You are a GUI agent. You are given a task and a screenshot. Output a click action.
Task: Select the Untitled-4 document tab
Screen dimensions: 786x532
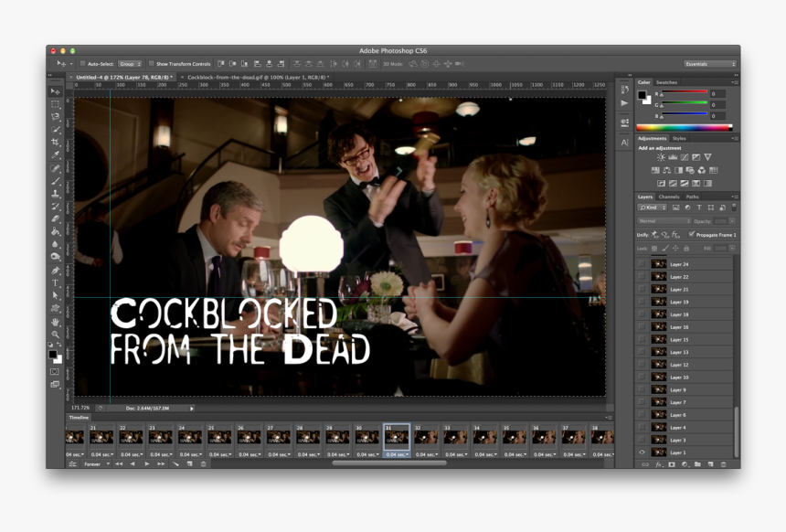[123, 77]
